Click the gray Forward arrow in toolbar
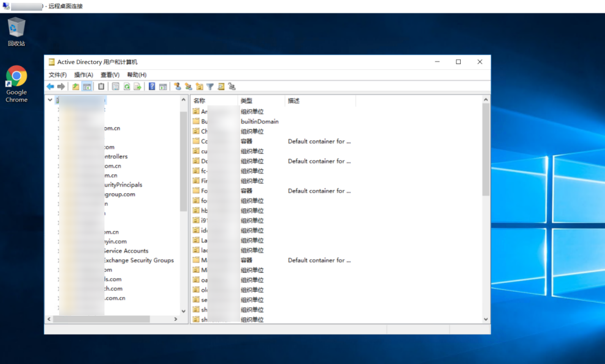The width and height of the screenshot is (605, 364). [x=61, y=86]
